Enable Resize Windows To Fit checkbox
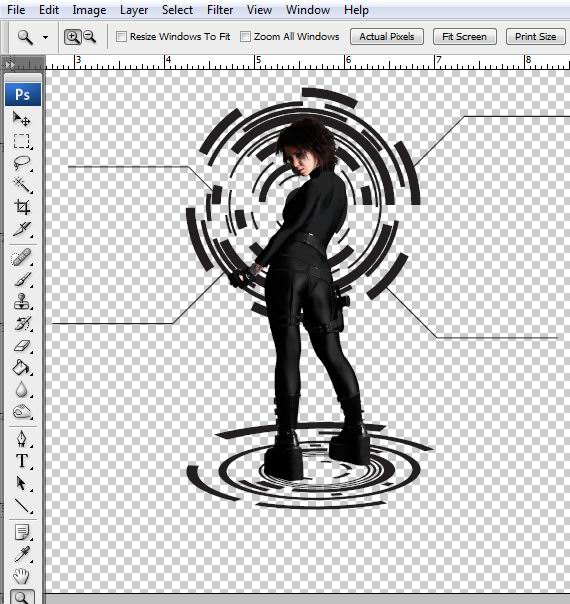Image resolution: width=570 pixels, height=604 pixels. point(121,37)
